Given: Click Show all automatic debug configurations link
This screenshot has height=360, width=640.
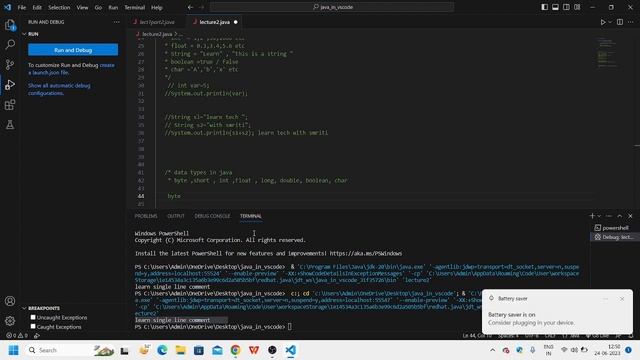Looking at the screenshot, I should point(59,89).
